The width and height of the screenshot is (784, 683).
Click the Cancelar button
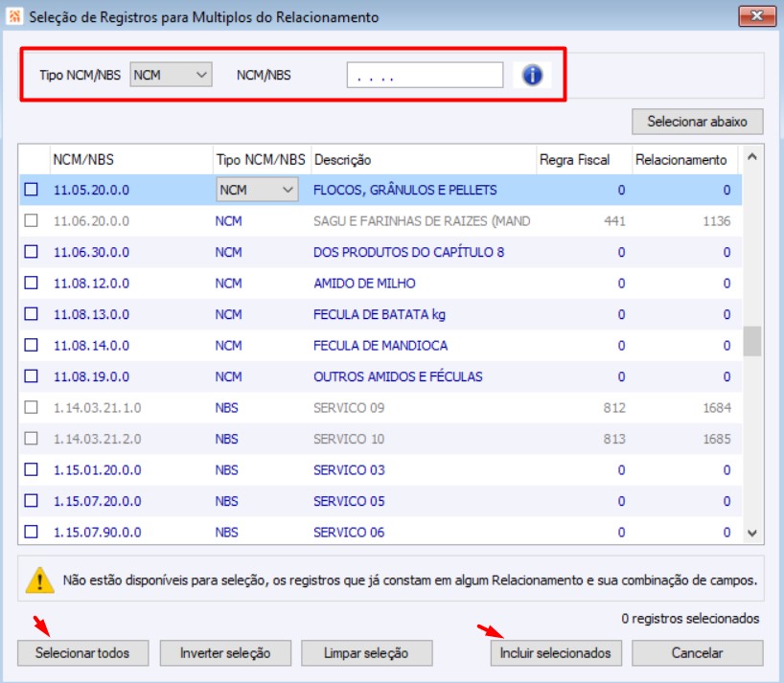tap(697, 653)
